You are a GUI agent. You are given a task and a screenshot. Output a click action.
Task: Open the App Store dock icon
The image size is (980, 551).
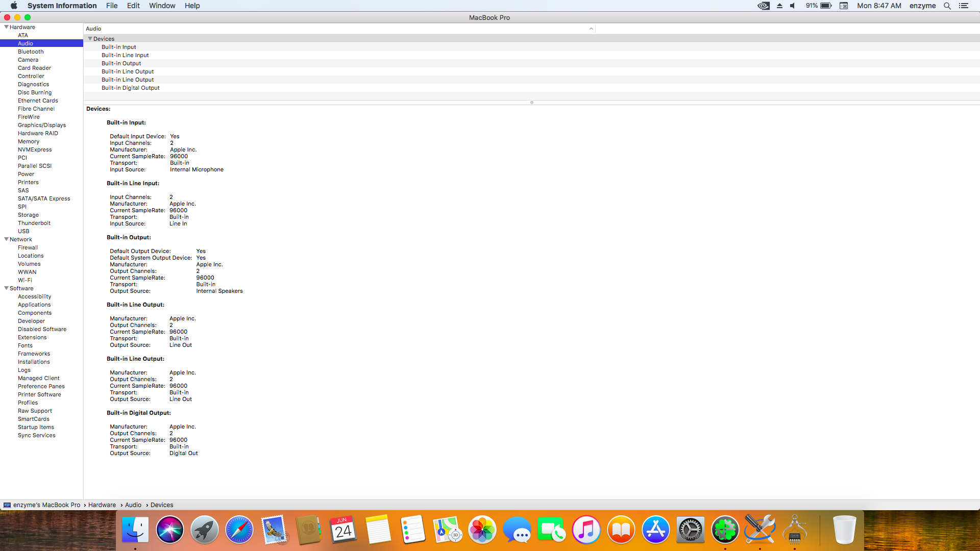click(x=655, y=530)
